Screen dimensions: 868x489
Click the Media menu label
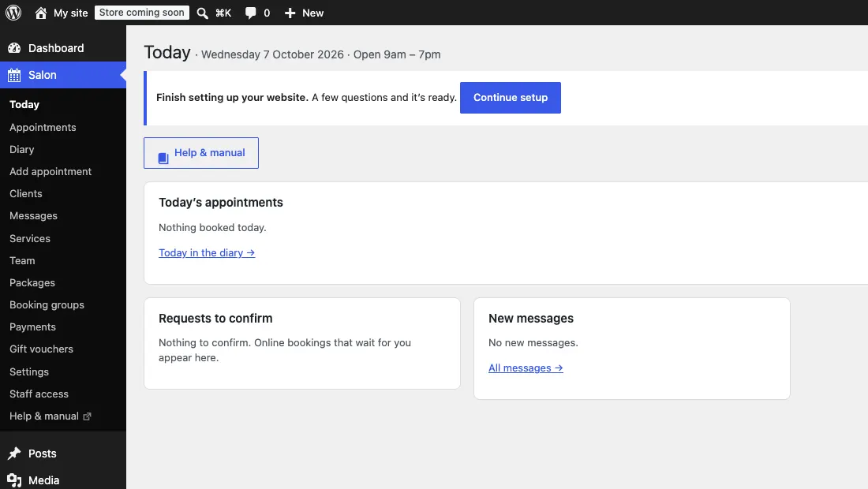pos(43,480)
